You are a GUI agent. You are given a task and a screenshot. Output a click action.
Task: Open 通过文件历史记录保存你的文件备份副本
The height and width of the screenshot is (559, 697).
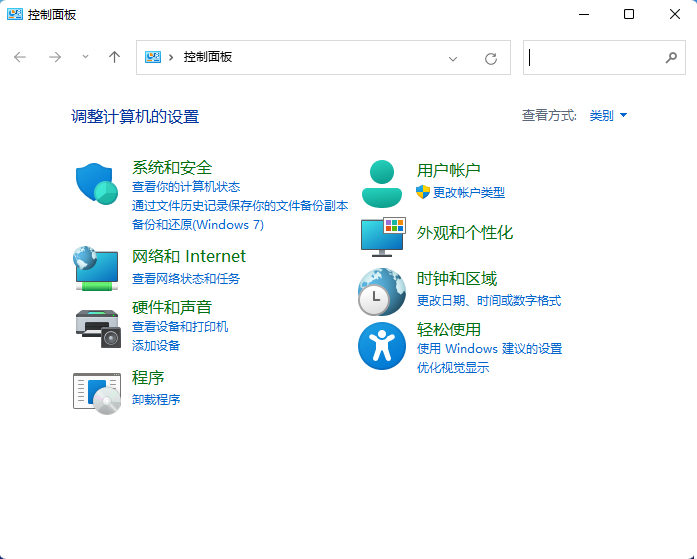[240, 205]
